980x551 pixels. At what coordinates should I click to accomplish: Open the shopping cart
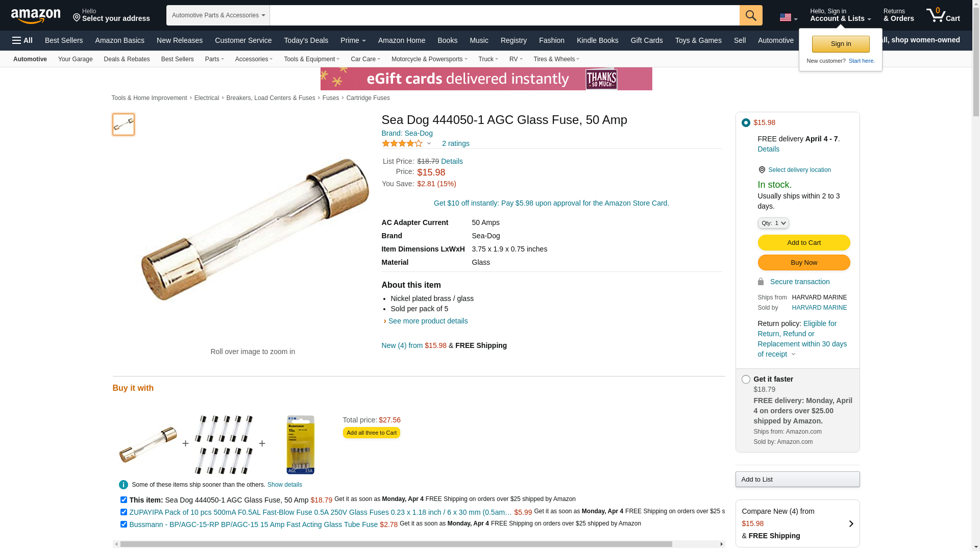943,15
